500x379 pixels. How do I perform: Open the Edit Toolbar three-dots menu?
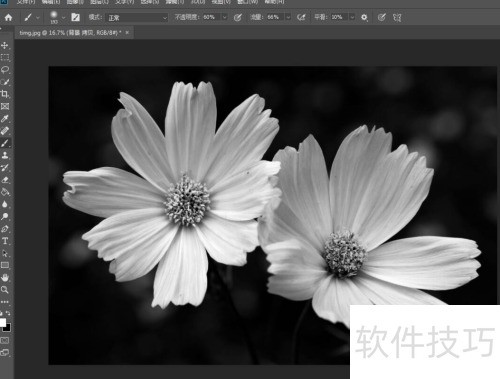[x=5, y=302]
